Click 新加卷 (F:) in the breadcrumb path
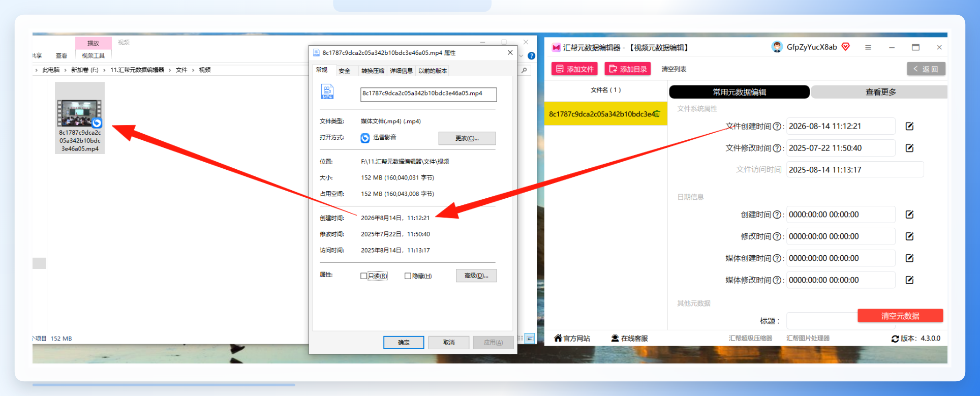 click(85, 70)
